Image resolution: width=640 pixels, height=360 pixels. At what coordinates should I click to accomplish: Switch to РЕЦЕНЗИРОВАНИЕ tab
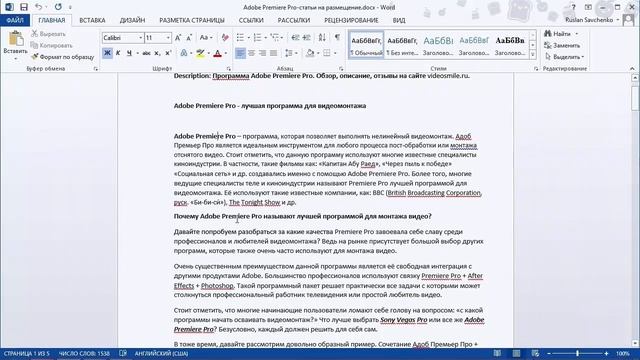click(x=351, y=20)
